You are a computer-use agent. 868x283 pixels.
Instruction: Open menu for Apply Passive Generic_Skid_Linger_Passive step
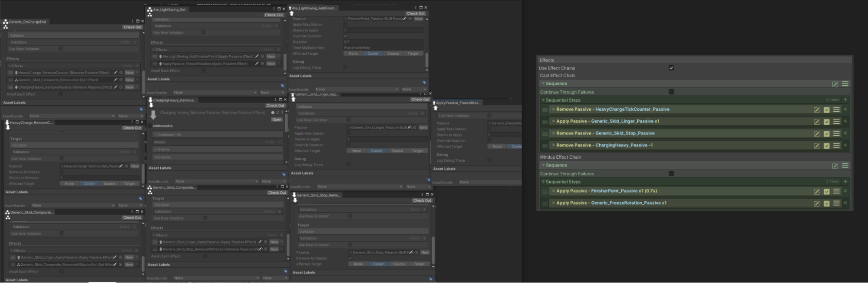pyautogui.click(x=836, y=122)
